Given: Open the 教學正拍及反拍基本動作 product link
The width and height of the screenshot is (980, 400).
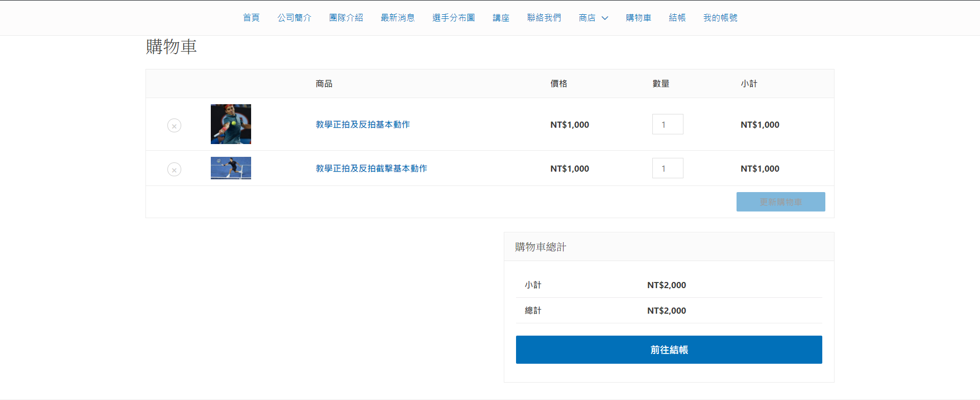Looking at the screenshot, I should click(x=362, y=125).
